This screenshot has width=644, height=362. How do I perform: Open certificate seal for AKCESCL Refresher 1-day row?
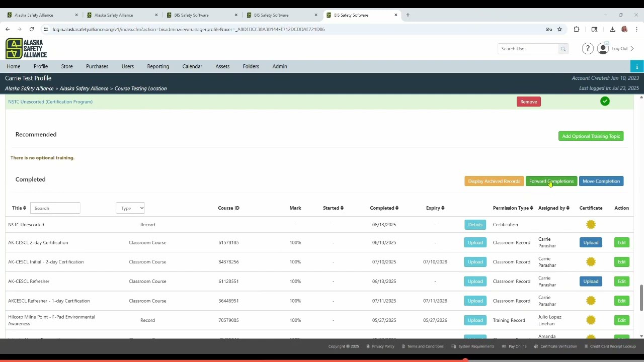(591, 301)
